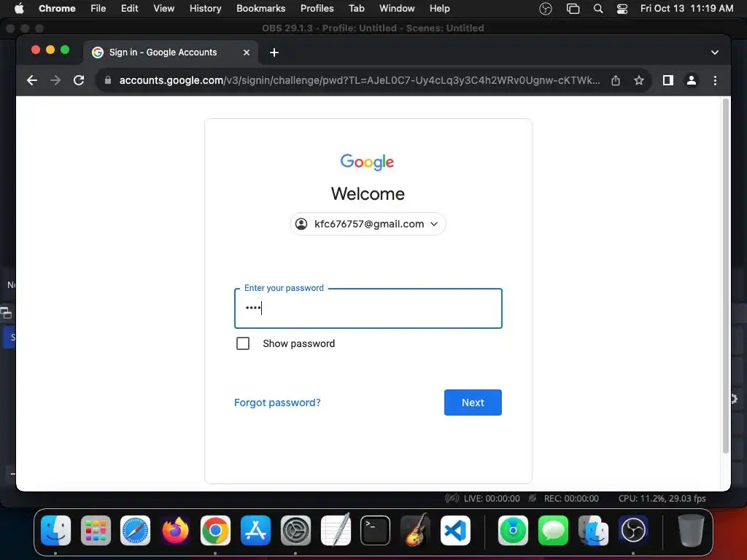747x560 pixels.
Task: Open Chrome's three-dot menu
Action: (x=715, y=80)
